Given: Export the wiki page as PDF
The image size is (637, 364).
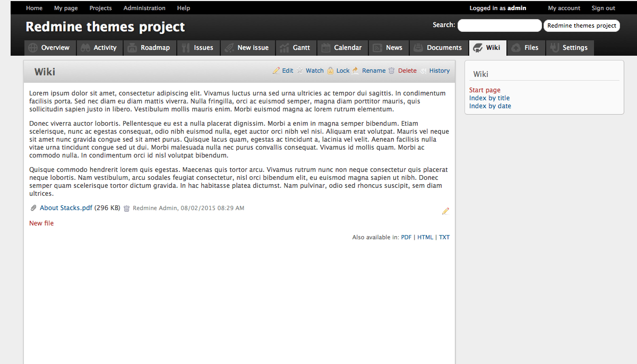Looking at the screenshot, I should tap(406, 237).
